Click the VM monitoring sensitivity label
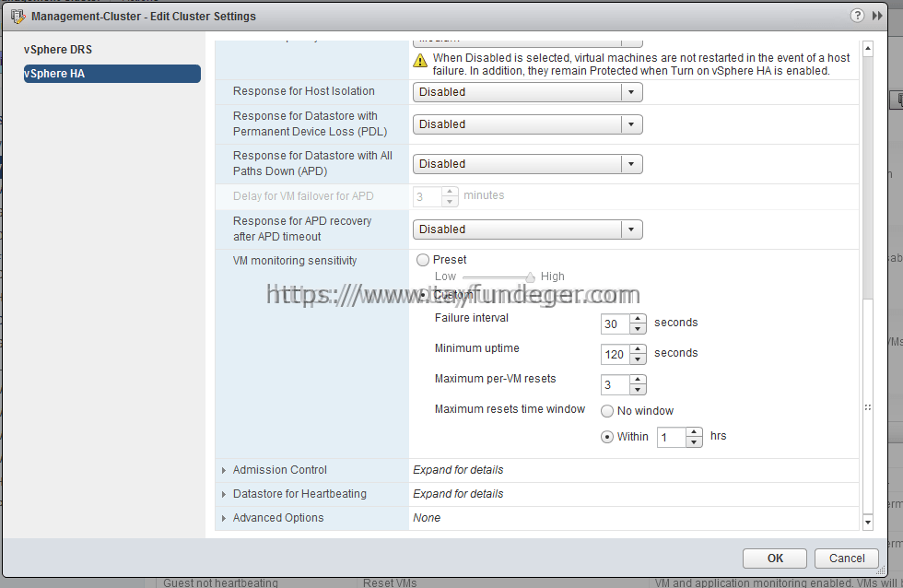903x588 pixels. (295, 261)
